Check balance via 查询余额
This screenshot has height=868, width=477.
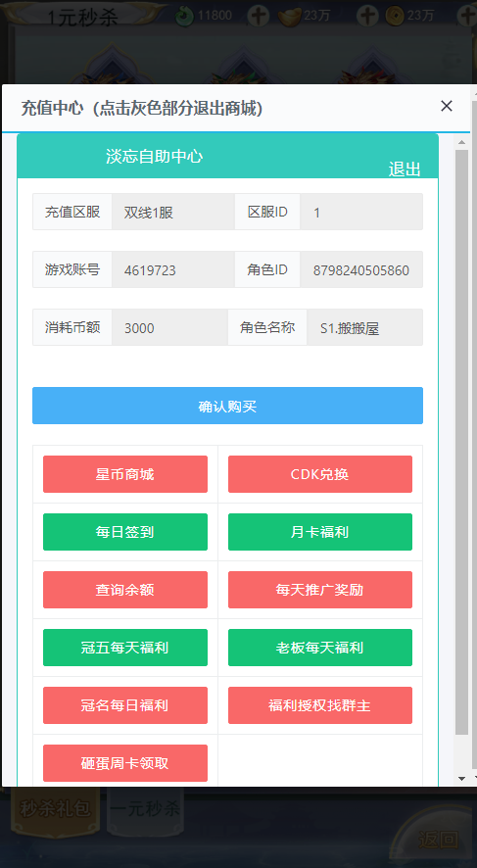pyautogui.click(x=125, y=590)
